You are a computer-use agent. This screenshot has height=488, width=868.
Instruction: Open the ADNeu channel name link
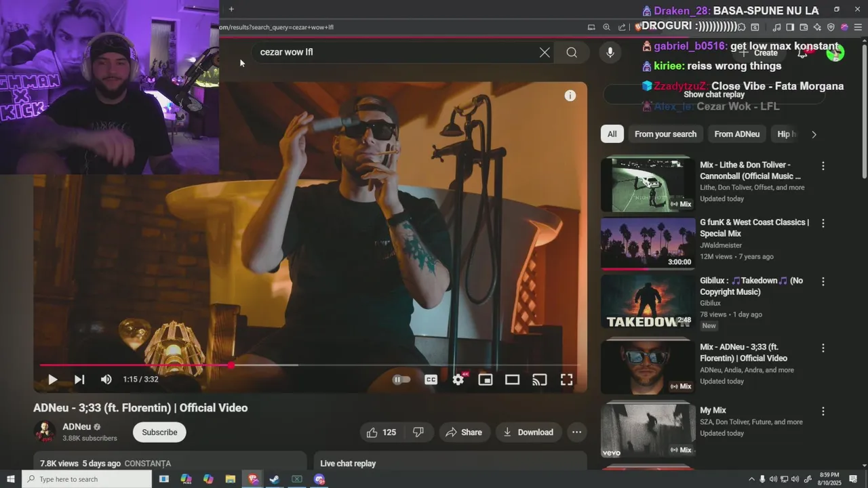click(x=77, y=427)
